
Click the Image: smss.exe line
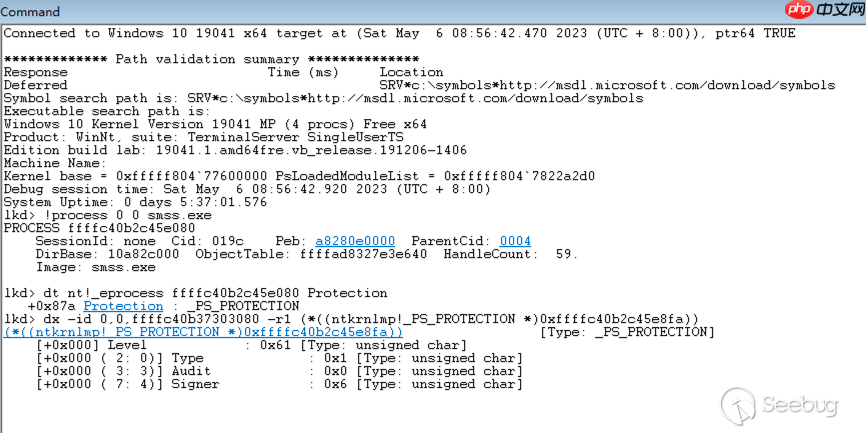point(96,267)
